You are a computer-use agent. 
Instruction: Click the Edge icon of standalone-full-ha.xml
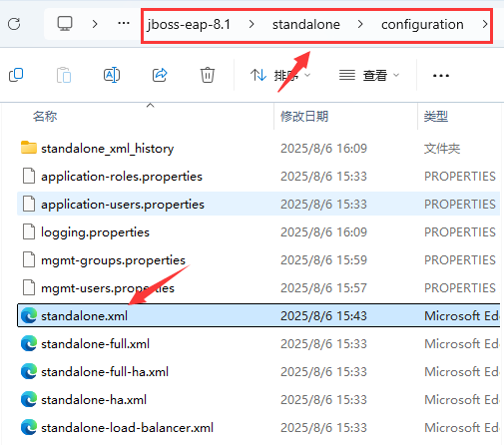coord(29,371)
